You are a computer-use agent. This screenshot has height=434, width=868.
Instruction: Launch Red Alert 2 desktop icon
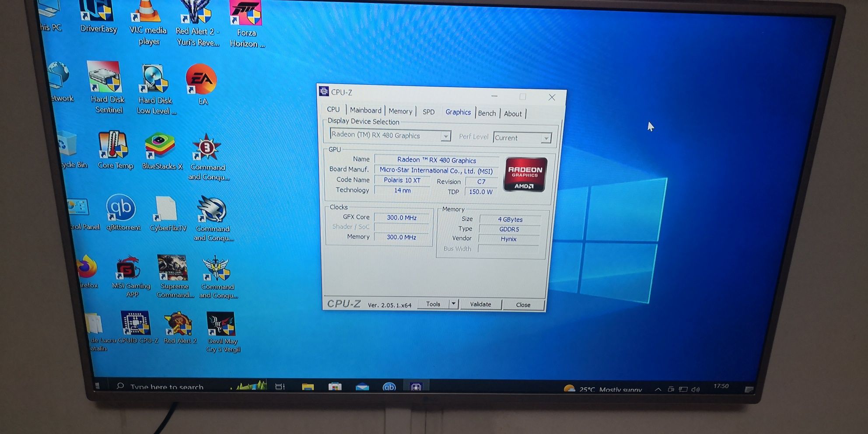(x=180, y=328)
